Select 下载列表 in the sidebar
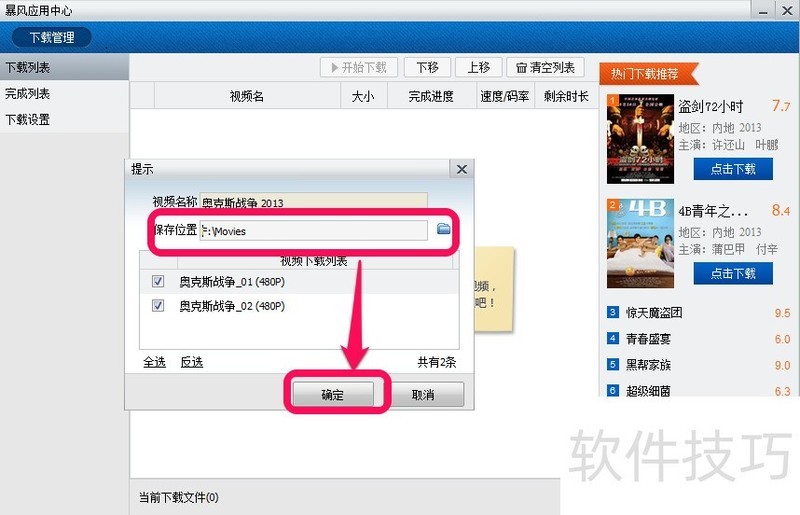Image resolution: width=800 pixels, height=515 pixels. pos(28,68)
